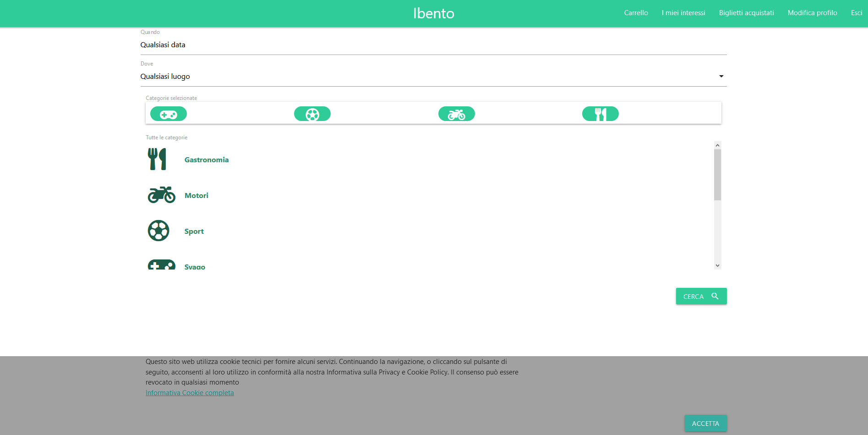Accept cookies with the ACCETTA button
This screenshot has width=868, height=435.
705,424
